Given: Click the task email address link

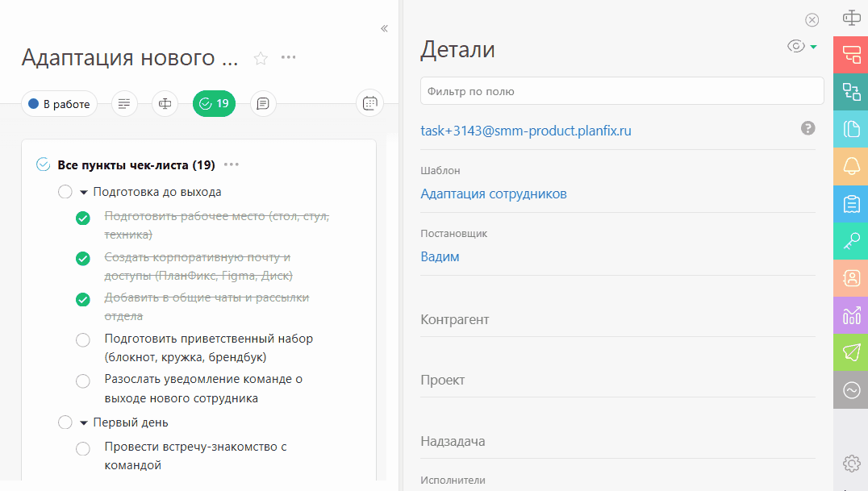Looking at the screenshot, I should click(x=526, y=131).
